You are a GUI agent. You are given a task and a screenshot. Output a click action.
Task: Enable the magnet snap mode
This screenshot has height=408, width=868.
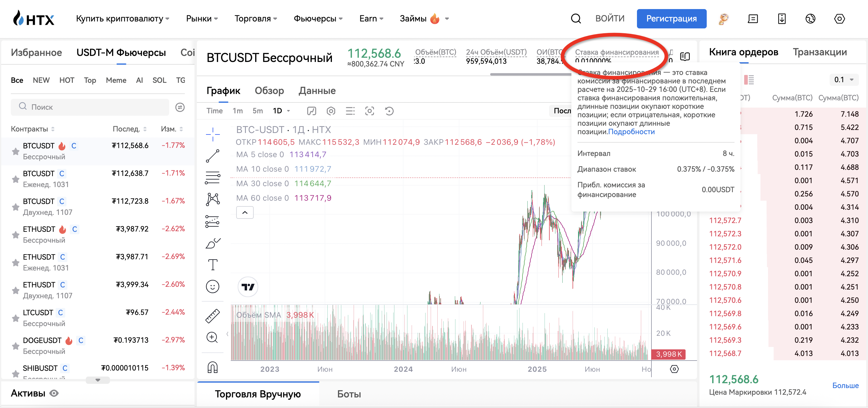point(213,367)
